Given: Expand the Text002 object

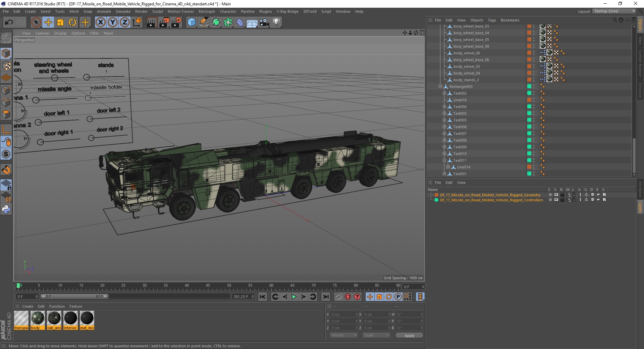Looking at the screenshot, I should point(444,93).
